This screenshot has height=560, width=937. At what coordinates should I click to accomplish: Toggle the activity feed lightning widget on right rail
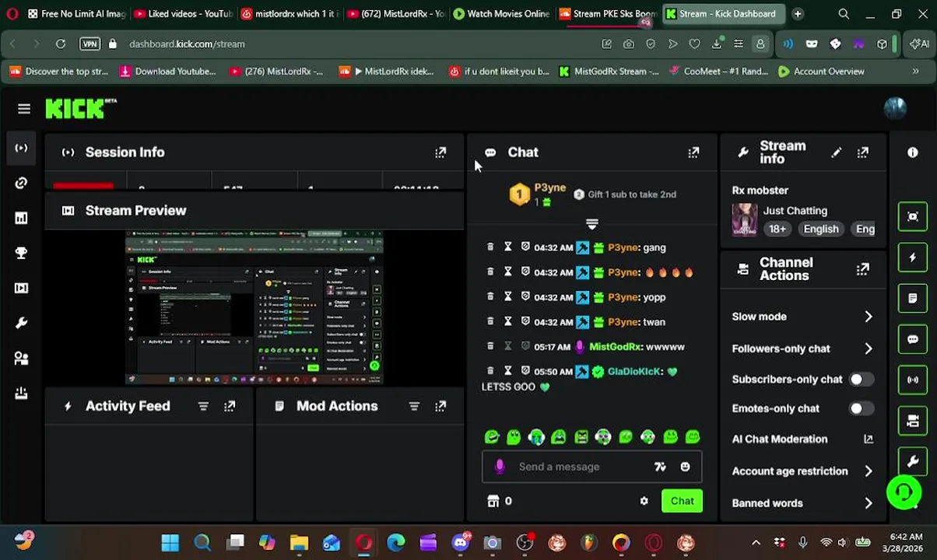pyautogui.click(x=913, y=257)
